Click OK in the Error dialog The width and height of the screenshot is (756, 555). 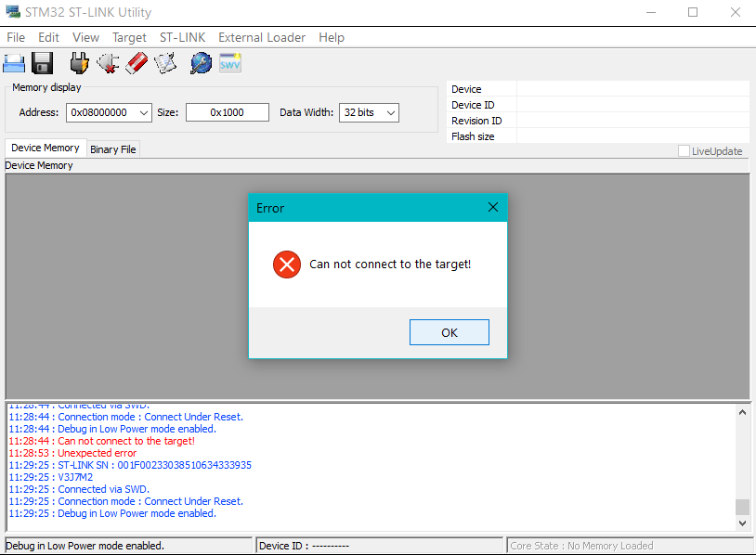[x=450, y=332]
